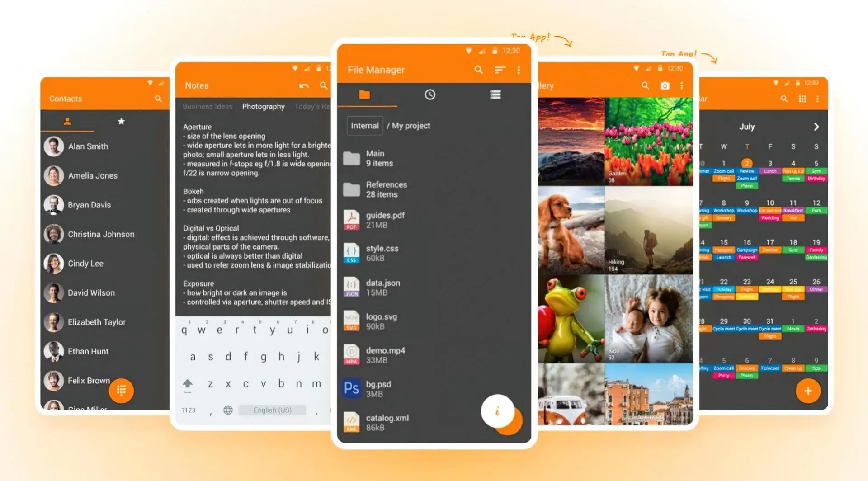Open the References folder with 28 items
Image resolution: width=868 pixels, height=481 pixels.
(434, 189)
